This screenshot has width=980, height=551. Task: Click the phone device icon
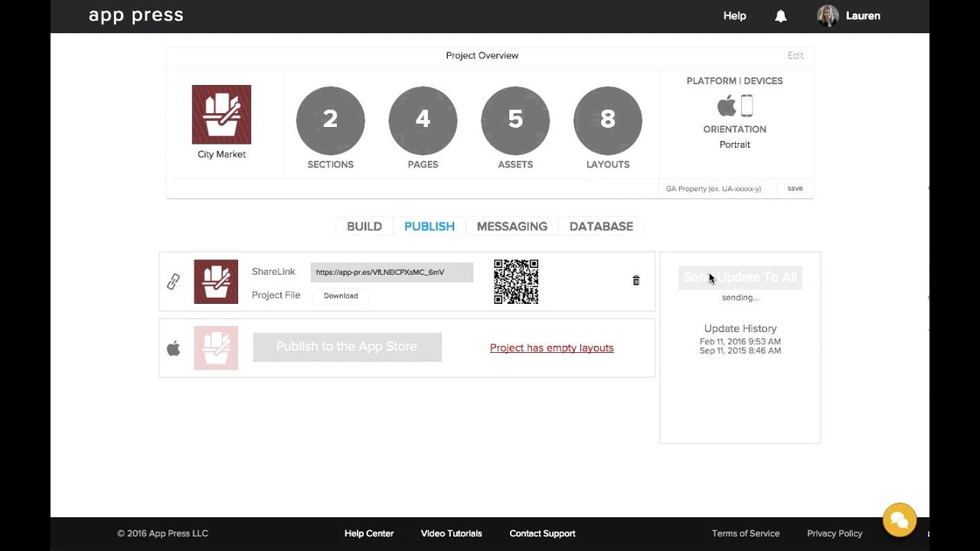(746, 106)
